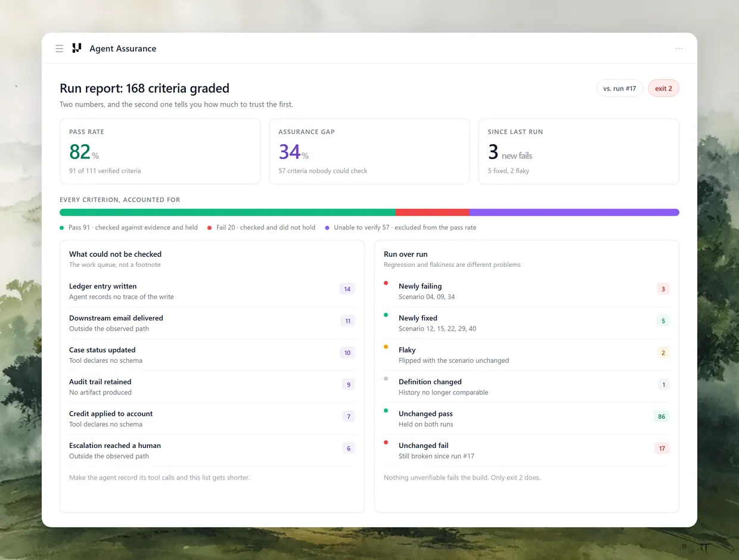Click the Agent Assurance logo icon
The width and height of the screenshot is (739, 560).
point(76,48)
